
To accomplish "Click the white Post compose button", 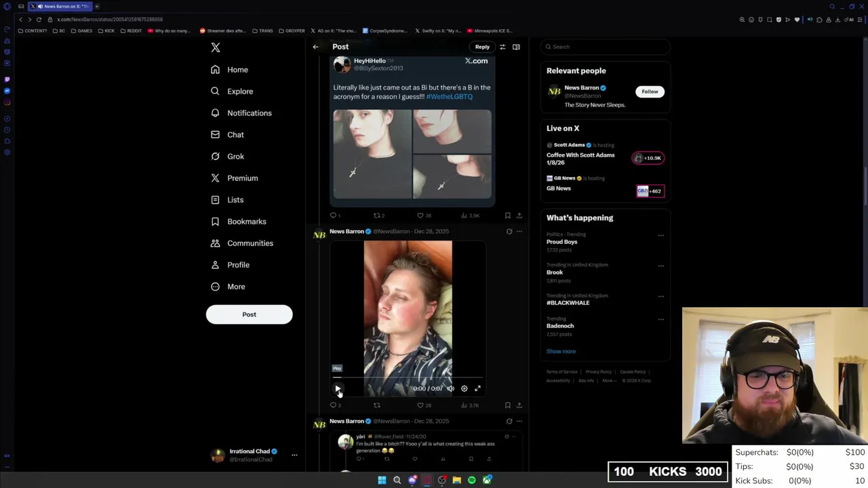I will 249,314.
